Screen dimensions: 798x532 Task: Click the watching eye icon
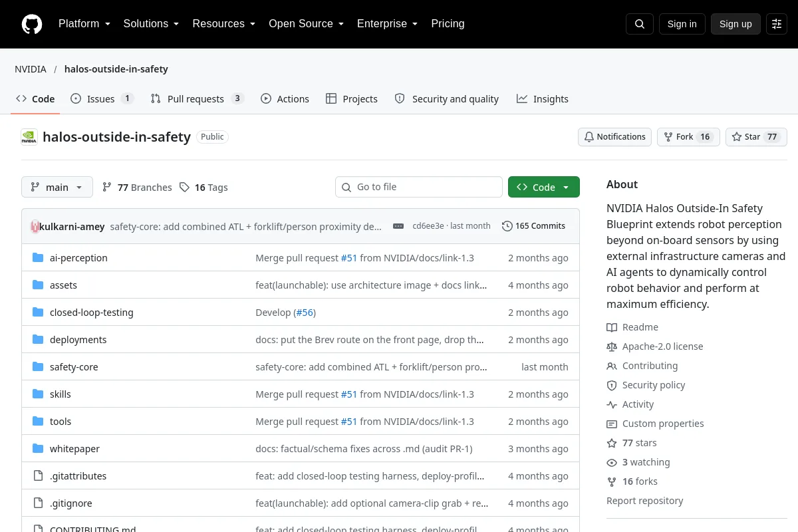(612, 462)
